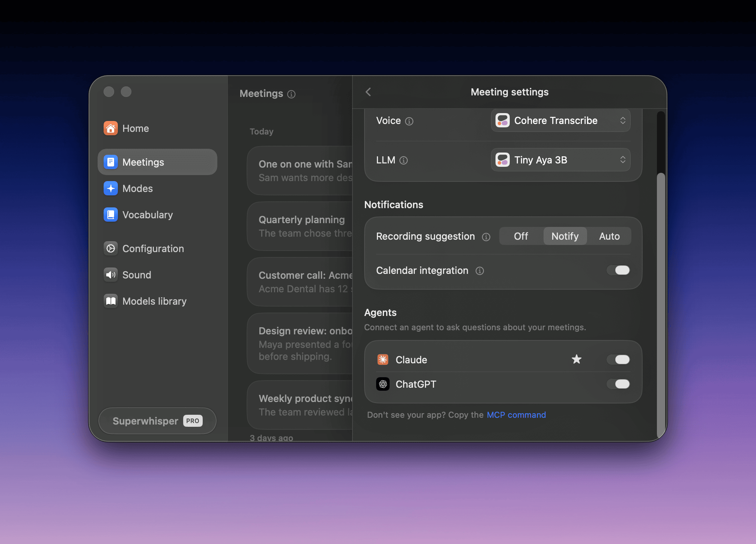The height and width of the screenshot is (544, 756).
Task: Open the Weekly product sync meeting card
Action: 300,405
